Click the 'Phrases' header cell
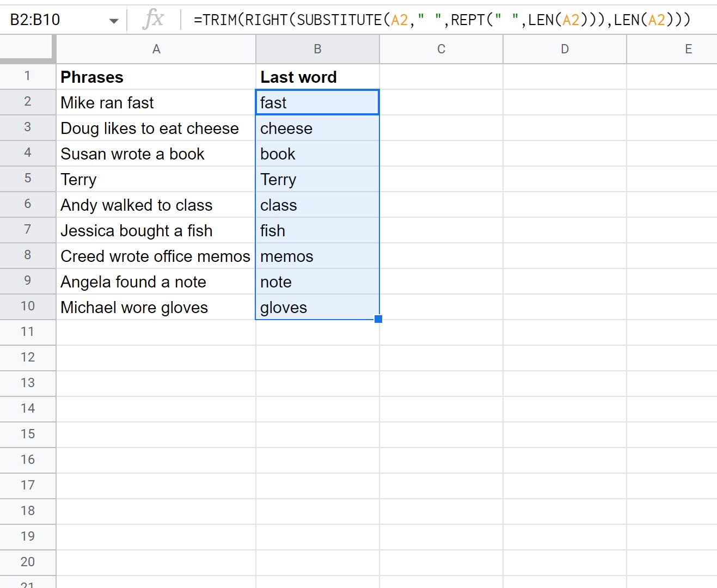Image resolution: width=717 pixels, height=588 pixels. pos(156,77)
